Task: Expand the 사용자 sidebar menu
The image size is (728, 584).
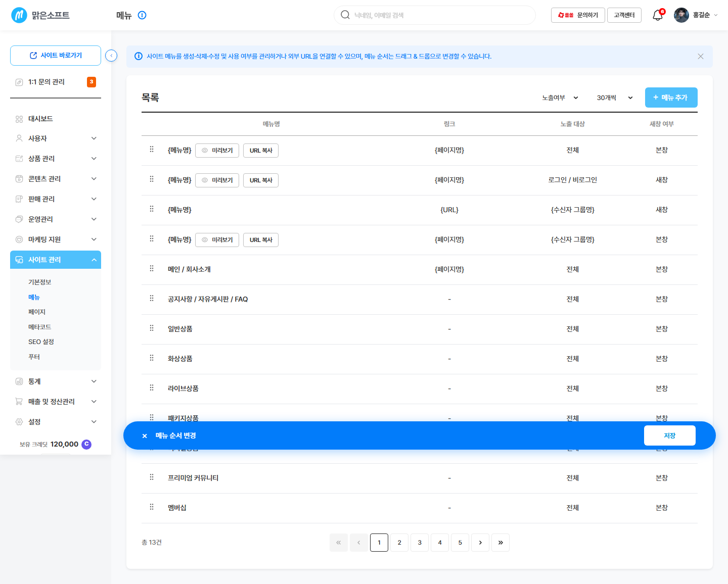Action: [x=56, y=138]
